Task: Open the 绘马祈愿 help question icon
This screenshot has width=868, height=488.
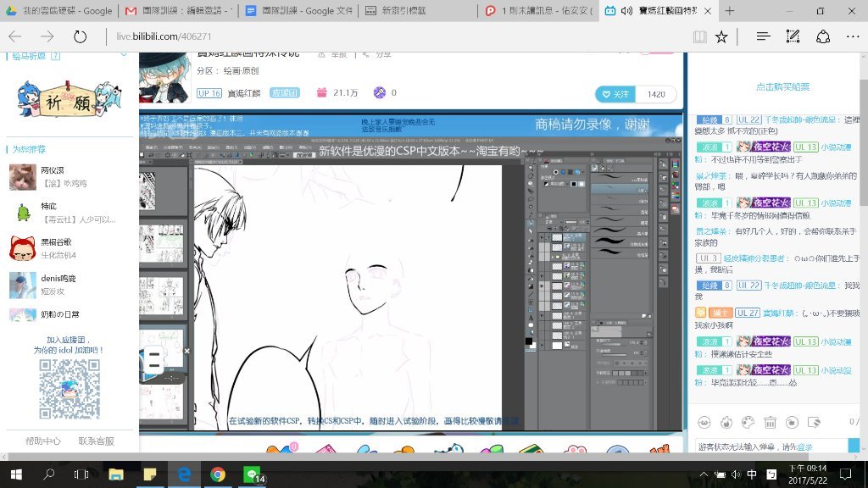Action: [x=55, y=56]
